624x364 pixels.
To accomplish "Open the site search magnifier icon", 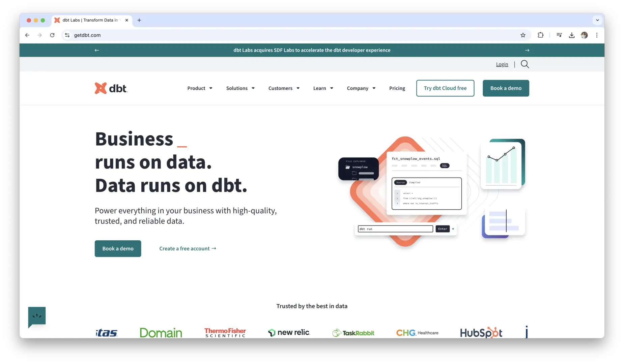I will tap(525, 64).
